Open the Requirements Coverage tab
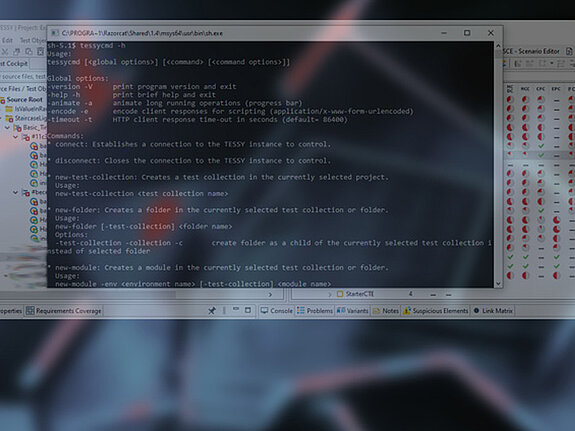Image resolution: width=575 pixels, height=431 pixels. [64, 311]
